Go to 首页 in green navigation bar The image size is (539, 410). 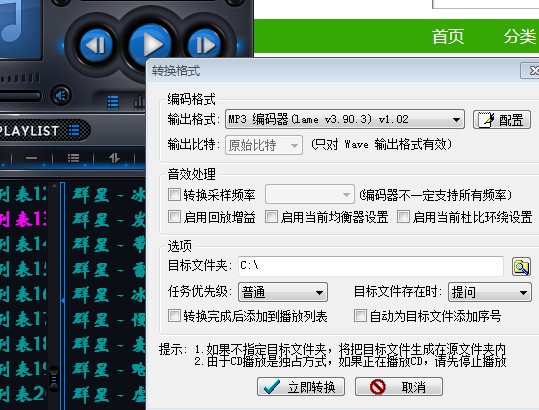coord(448,36)
